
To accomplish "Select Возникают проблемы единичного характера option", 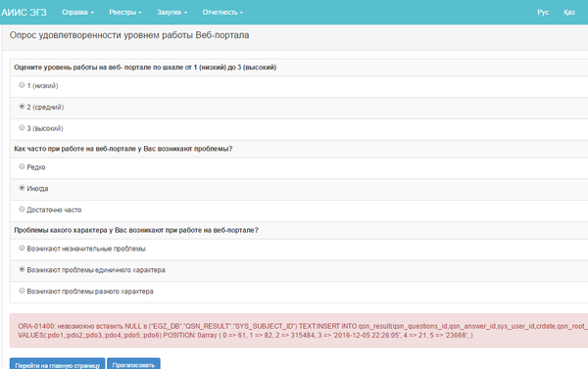I will 22,269.
